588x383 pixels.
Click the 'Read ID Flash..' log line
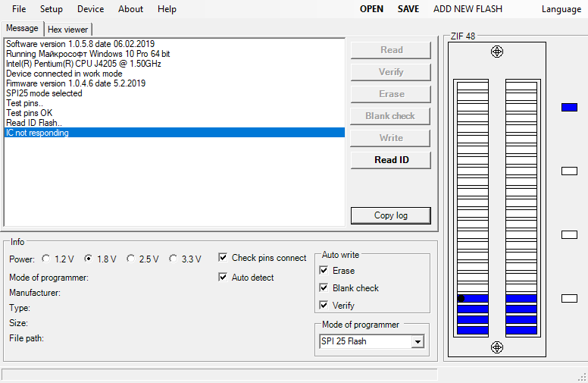click(x=174, y=123)
